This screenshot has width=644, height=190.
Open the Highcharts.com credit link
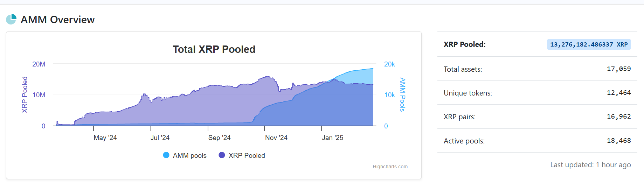[390, 167]
